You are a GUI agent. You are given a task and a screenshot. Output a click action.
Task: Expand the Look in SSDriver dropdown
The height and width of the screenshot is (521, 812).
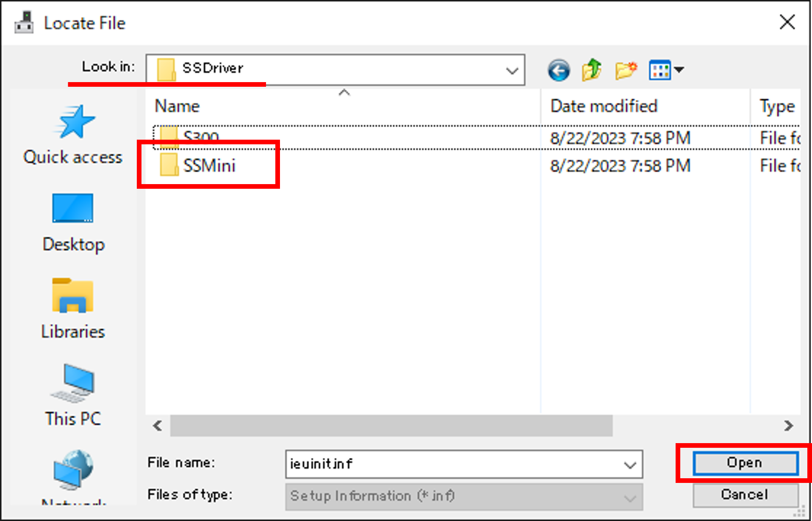click(512, 70)
